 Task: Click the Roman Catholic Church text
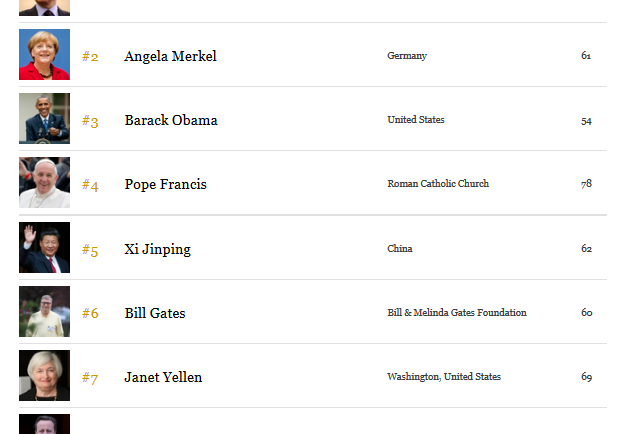tap(438, 184)
